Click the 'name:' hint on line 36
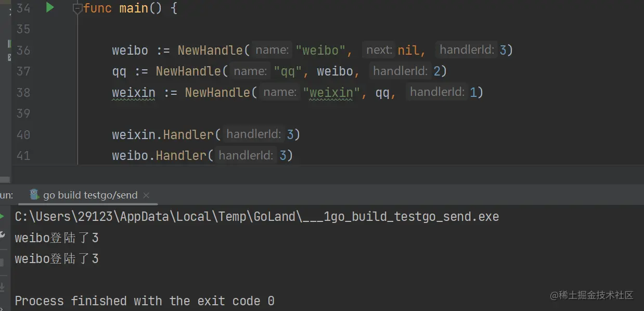Image resolution: width=644 pixels, height=311 pixels. 272,50
